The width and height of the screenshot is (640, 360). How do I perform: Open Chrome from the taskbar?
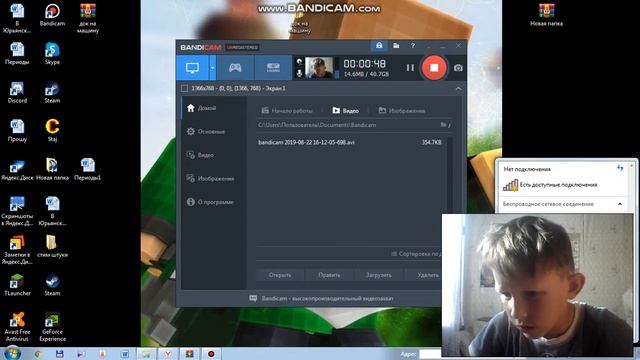38,354
